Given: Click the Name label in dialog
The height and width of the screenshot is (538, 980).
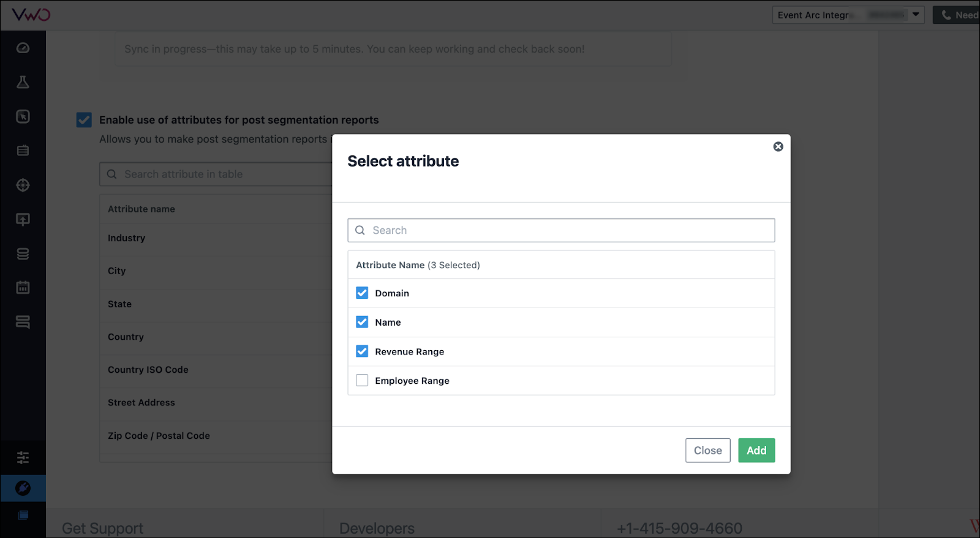Looking at the screenshot, I should pos(388,323).
